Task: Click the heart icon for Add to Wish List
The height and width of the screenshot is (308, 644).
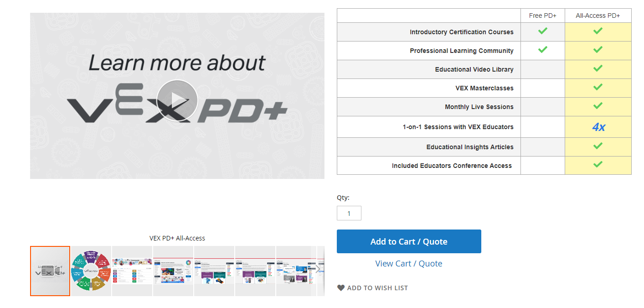Action: click(341, 288)
